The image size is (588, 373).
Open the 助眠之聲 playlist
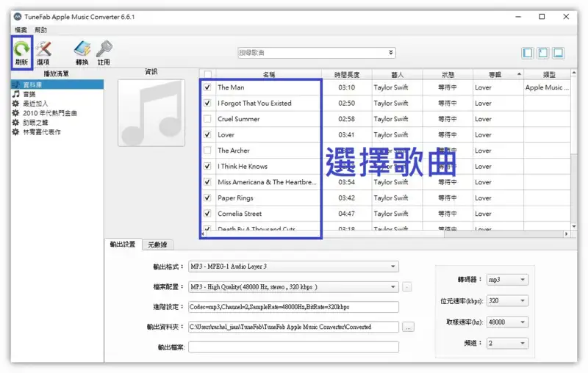(35, 123)
